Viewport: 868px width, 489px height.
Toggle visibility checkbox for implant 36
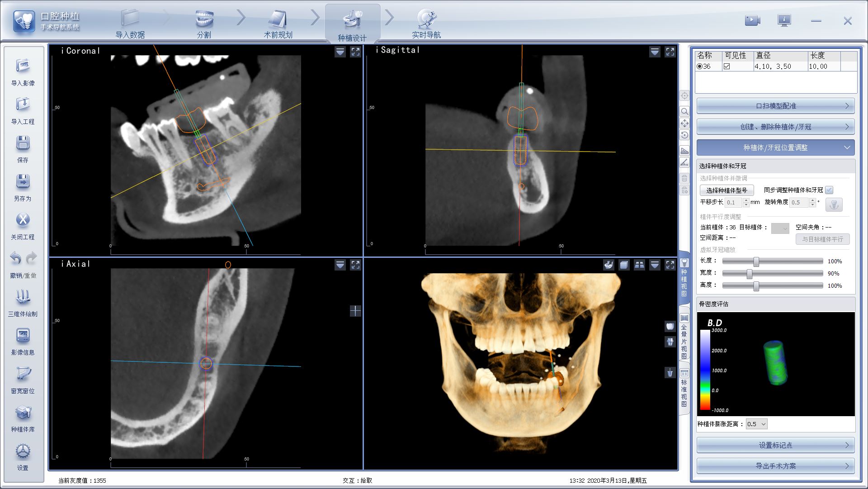726,66
